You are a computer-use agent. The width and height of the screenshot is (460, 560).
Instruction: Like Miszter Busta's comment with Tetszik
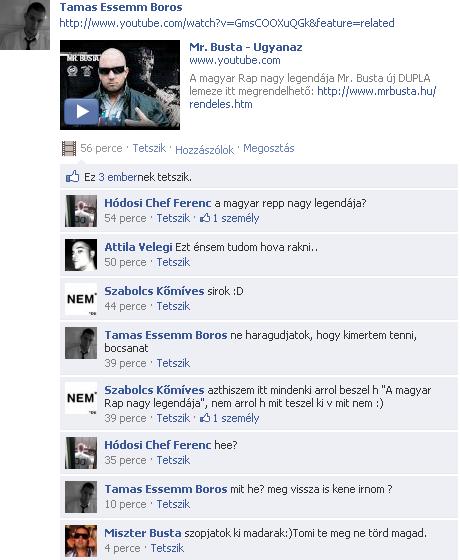[167, 548]
